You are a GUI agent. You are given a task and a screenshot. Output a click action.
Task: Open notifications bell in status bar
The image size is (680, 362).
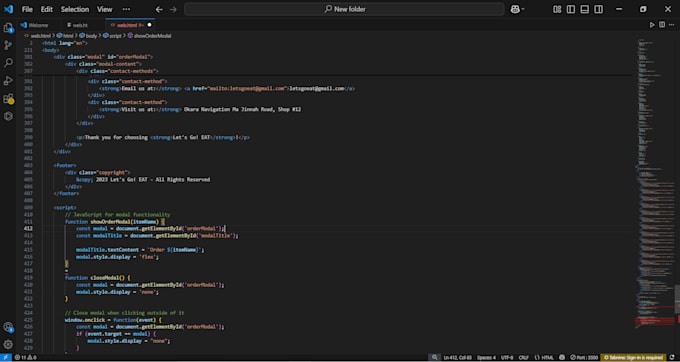[x=671, y=358]
